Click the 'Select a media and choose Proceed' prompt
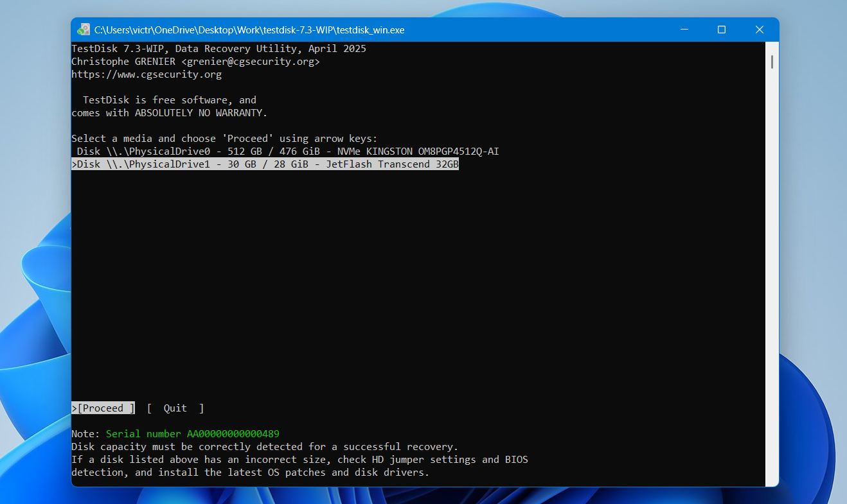Viewport: 847px width, 504px height. click(x=224, y=139)
